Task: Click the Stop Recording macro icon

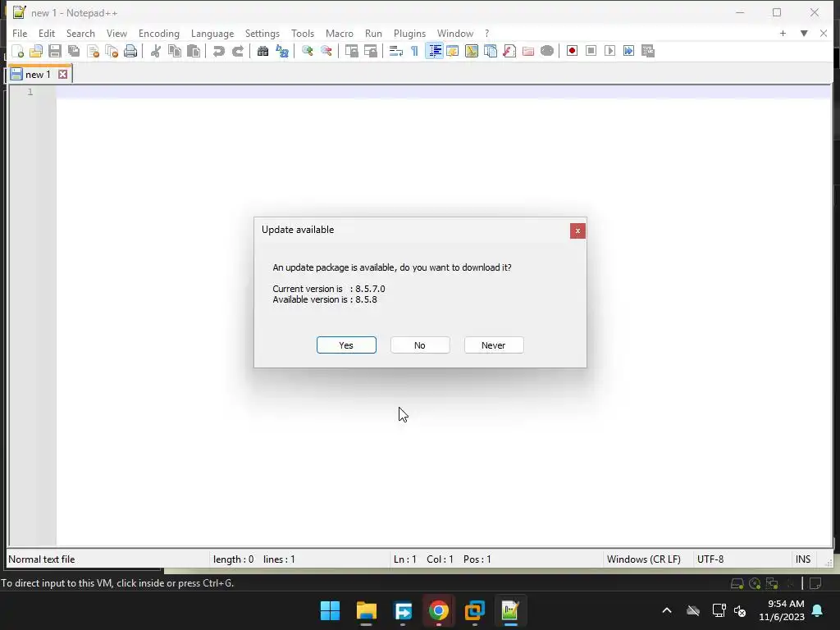Action: pos(591,51)
